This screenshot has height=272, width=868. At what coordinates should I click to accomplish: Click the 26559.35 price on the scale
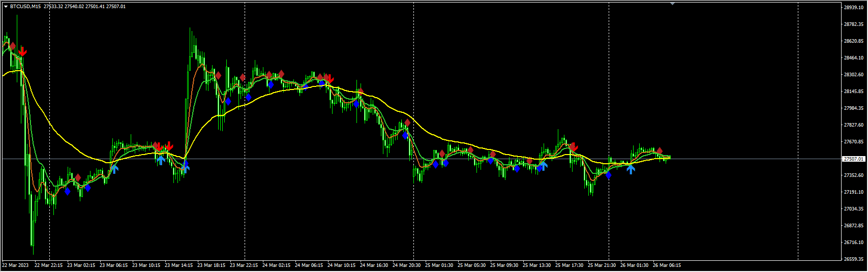click(854, 259)
